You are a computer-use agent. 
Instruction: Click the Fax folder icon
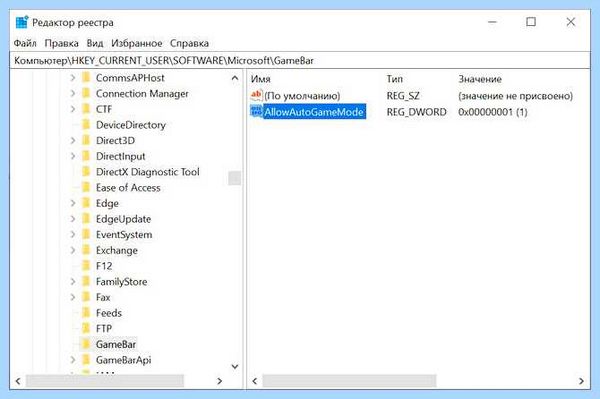86,297
